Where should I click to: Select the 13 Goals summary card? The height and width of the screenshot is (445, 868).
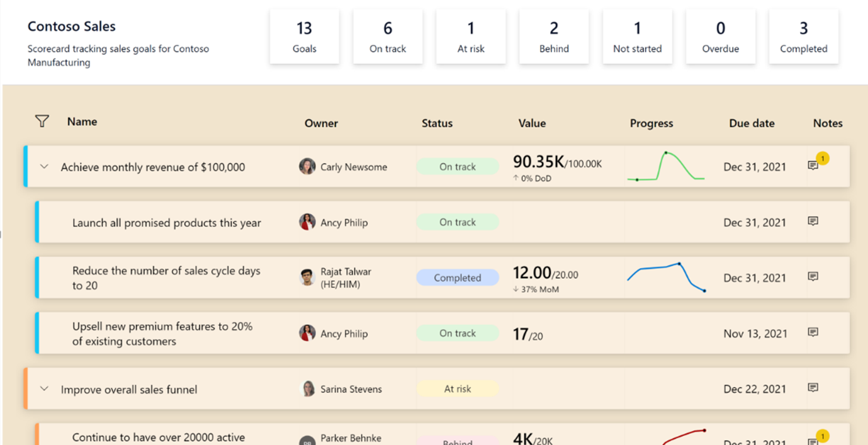click(x=305, y=37)
